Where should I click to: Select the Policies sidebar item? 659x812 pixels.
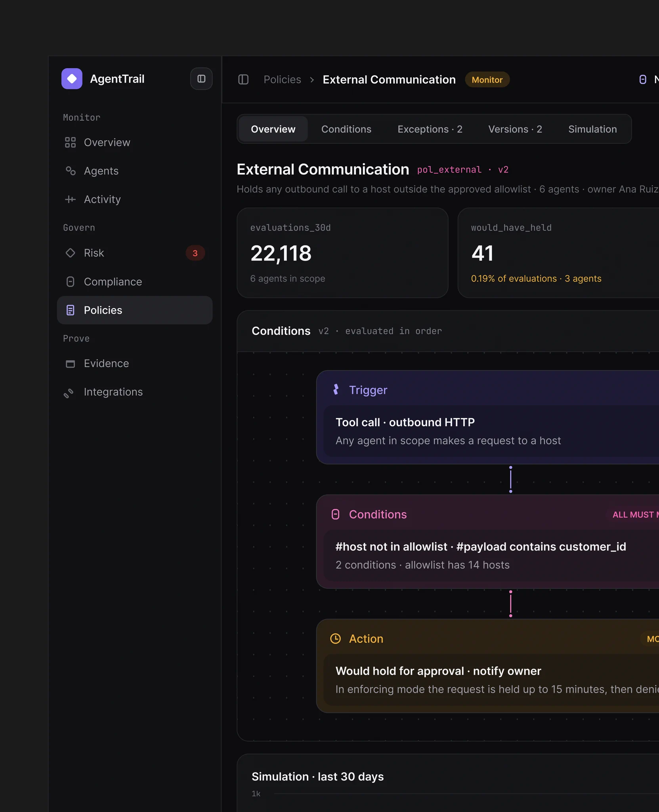[135, 310]
